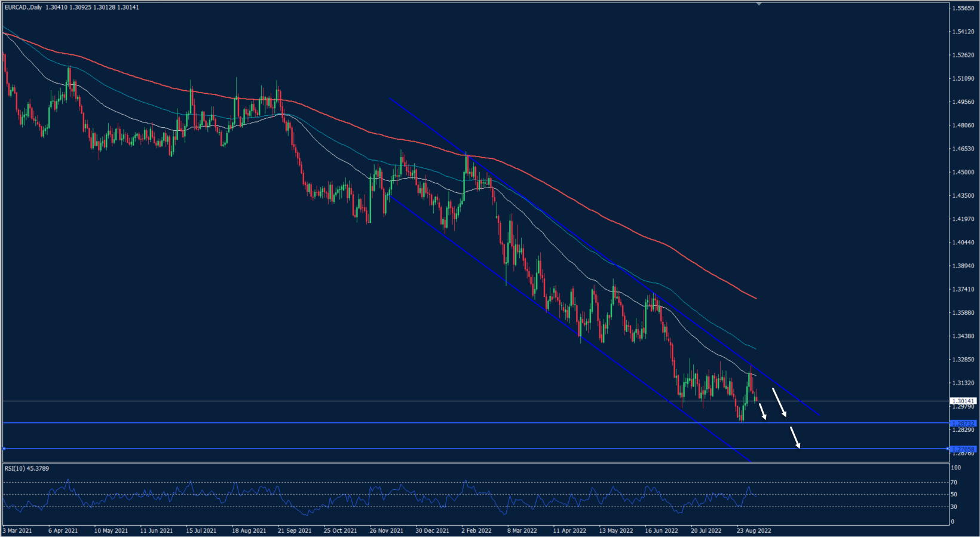Click the blue 1.28732 price level label
This screenshot has width=980, height=537.
[x=963, y=423]
